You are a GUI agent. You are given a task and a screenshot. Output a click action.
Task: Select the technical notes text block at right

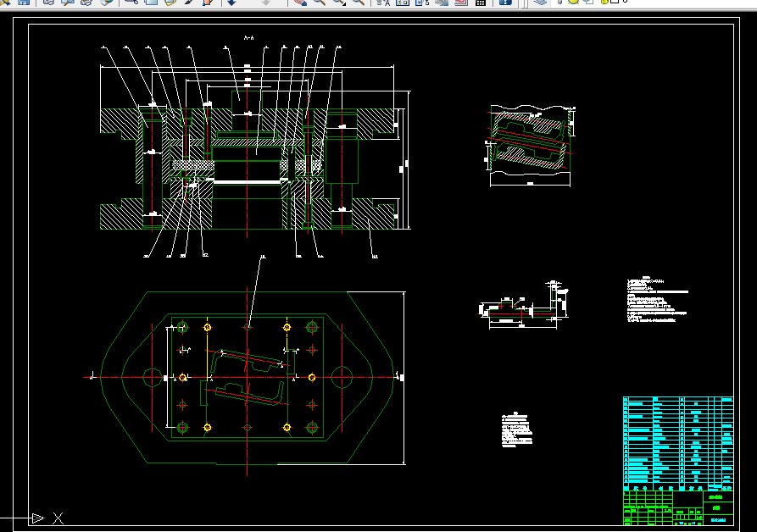658,300
